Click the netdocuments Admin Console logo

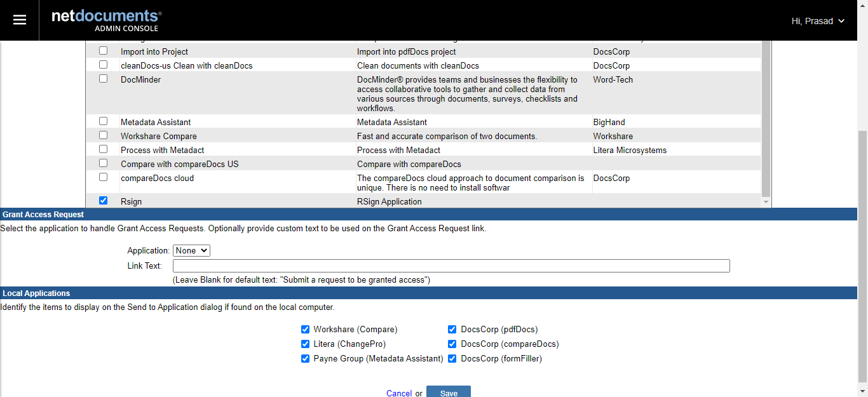tap(106, 20)
